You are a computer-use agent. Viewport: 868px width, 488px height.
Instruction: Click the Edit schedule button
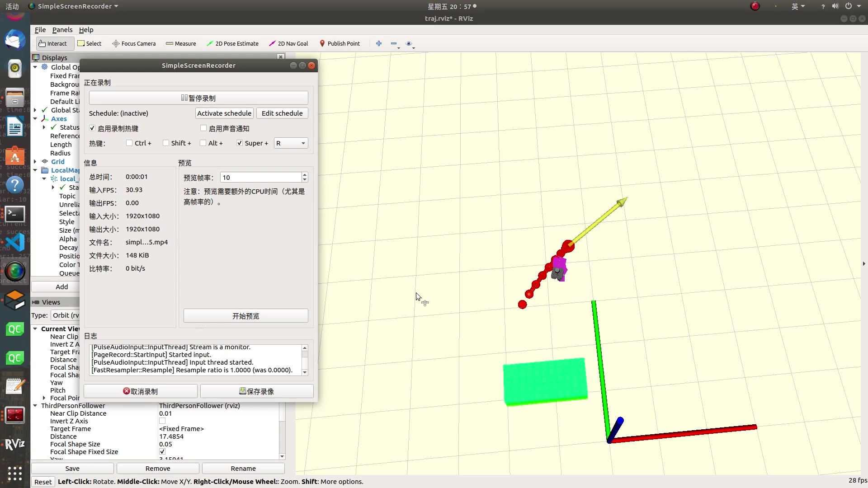tap(282, 113)
